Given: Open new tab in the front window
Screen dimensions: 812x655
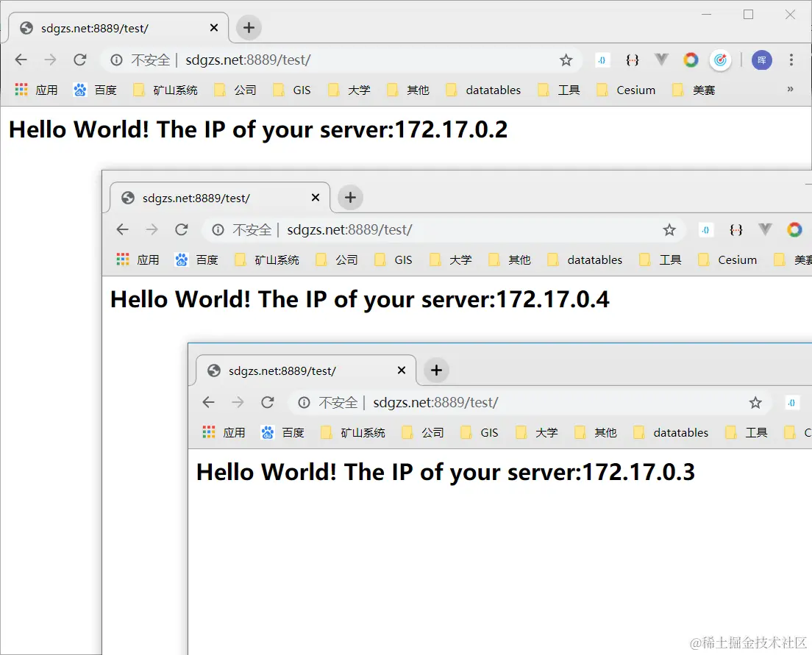Looking at the screenshot, I should (x=436, y=370).
